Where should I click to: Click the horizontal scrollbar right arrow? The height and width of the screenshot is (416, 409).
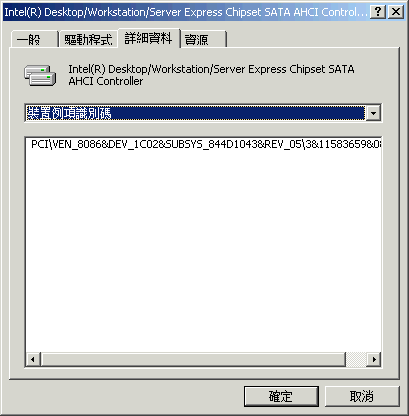click(374, 359)
